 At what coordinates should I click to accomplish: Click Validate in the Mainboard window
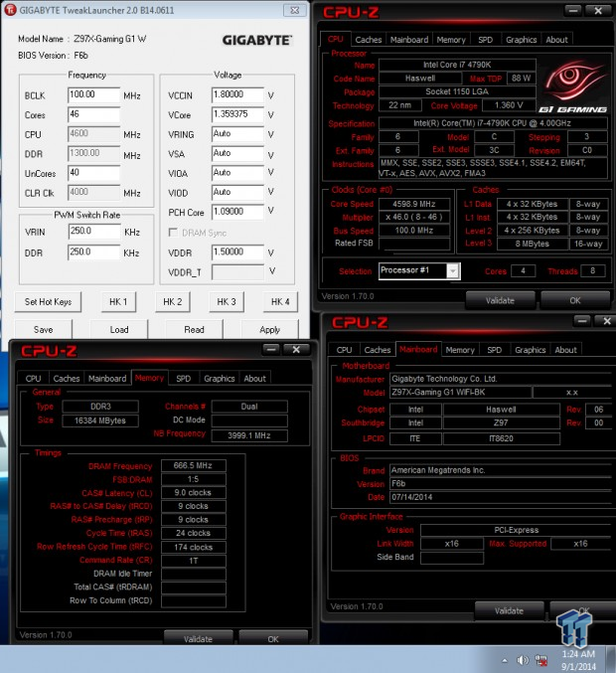click(509, 610)
